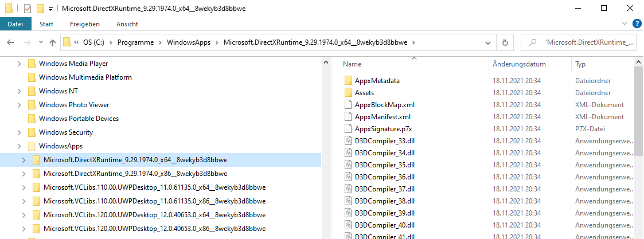Collapse or expand the WindowsApps tree node
This screenshot has height=239, width=644.
coord(19,146)
